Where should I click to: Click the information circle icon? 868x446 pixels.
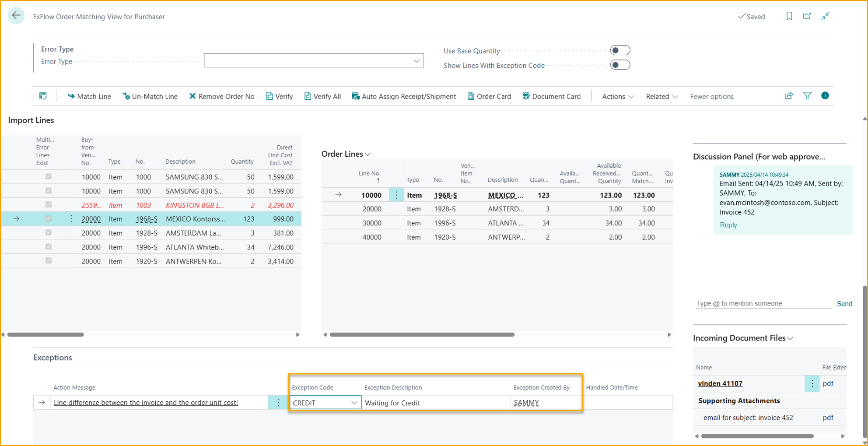tap(825, 96)
